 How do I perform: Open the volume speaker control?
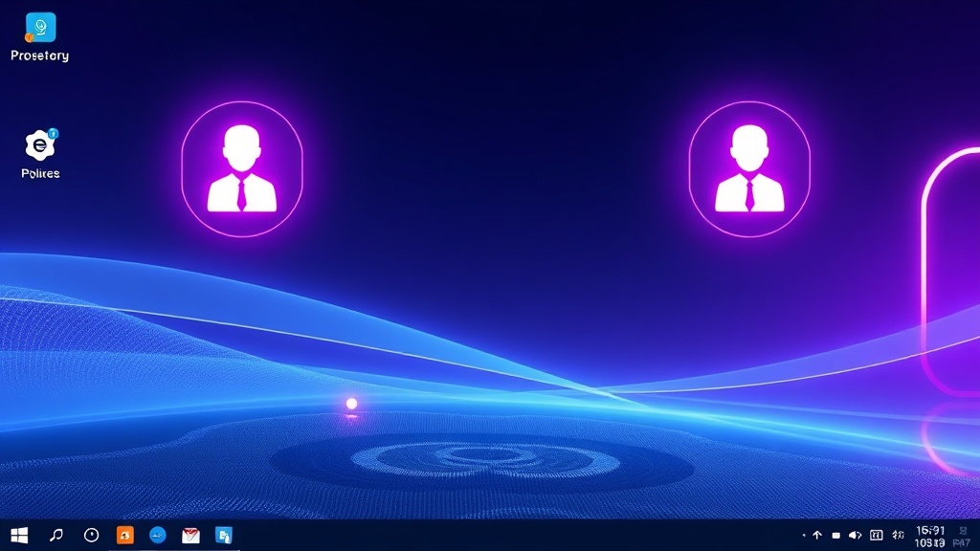point(855,536)
